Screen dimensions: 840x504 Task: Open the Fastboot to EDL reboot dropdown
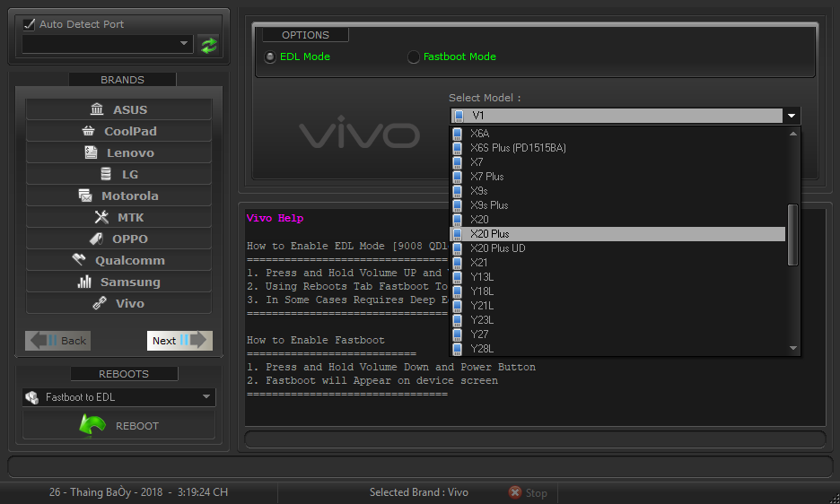[119, 397]
